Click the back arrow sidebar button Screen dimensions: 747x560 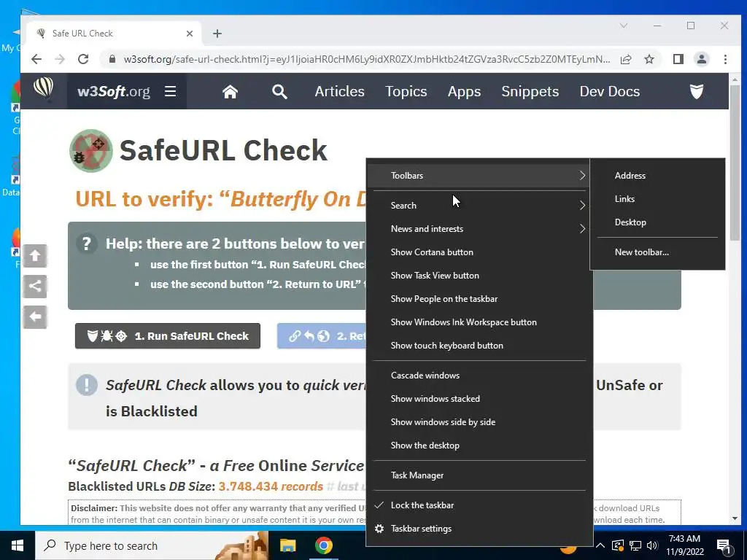click(x=35, y=316)
